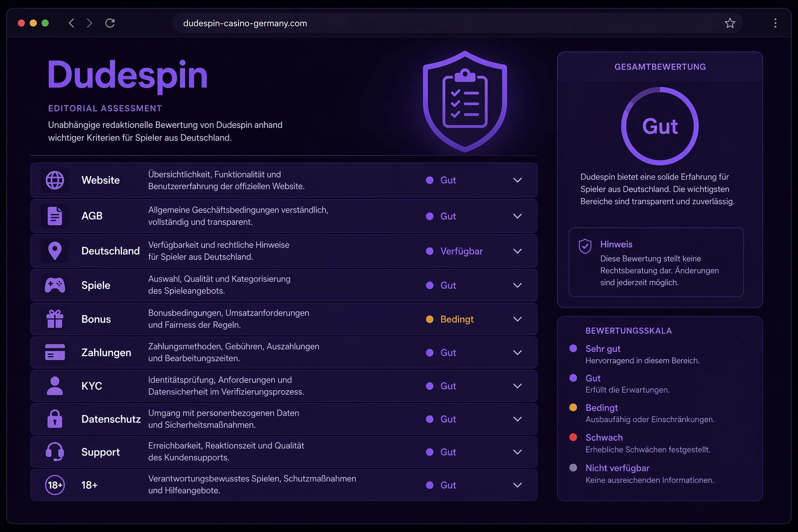Expand the Datenschutz row chevron
Screen dimensions: 798x532
517,419
